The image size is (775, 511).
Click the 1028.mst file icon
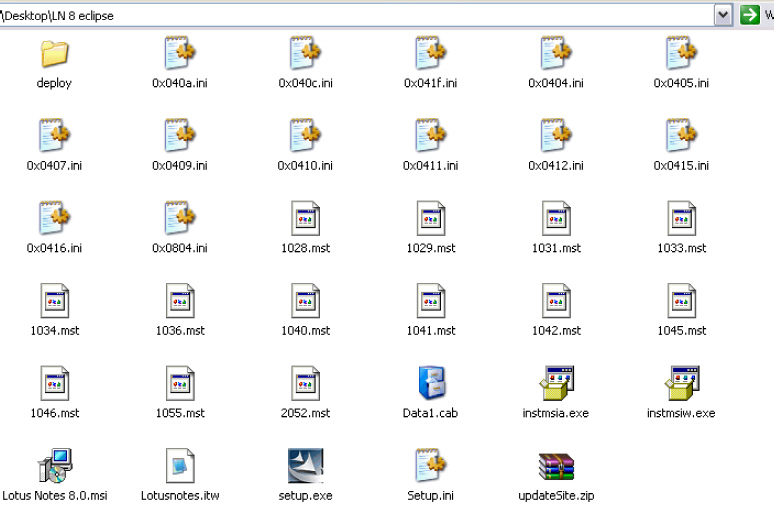[305, 217]
